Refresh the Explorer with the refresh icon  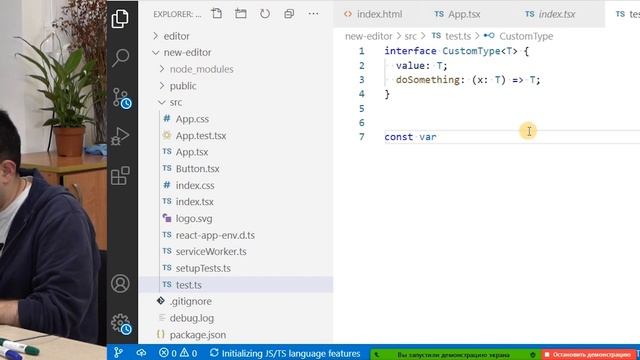click(265, 14)
